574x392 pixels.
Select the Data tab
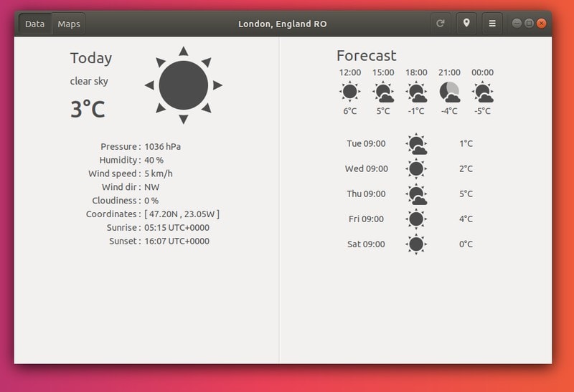pos(34,24)
